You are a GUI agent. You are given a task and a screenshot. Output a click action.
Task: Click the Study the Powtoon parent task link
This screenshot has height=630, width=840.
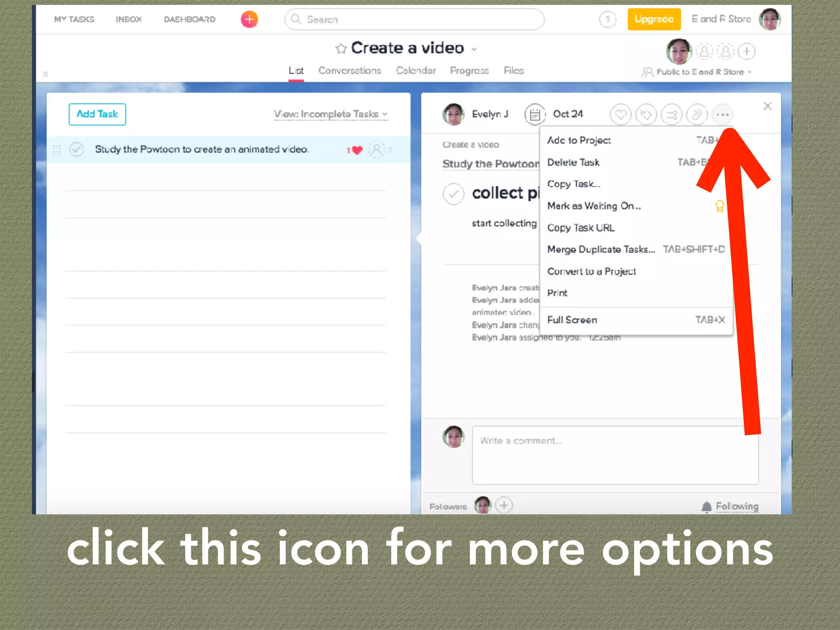pos(491,164)
